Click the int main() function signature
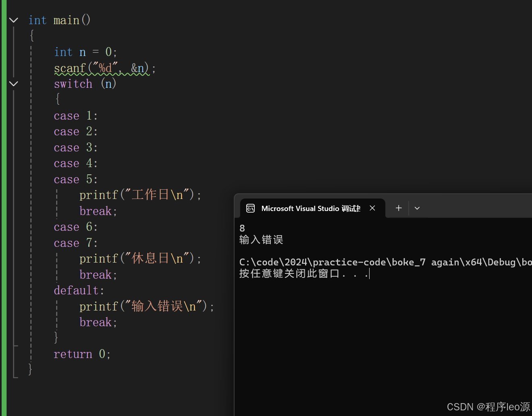Viewport: 532px width, 416px height. point(60,20)
